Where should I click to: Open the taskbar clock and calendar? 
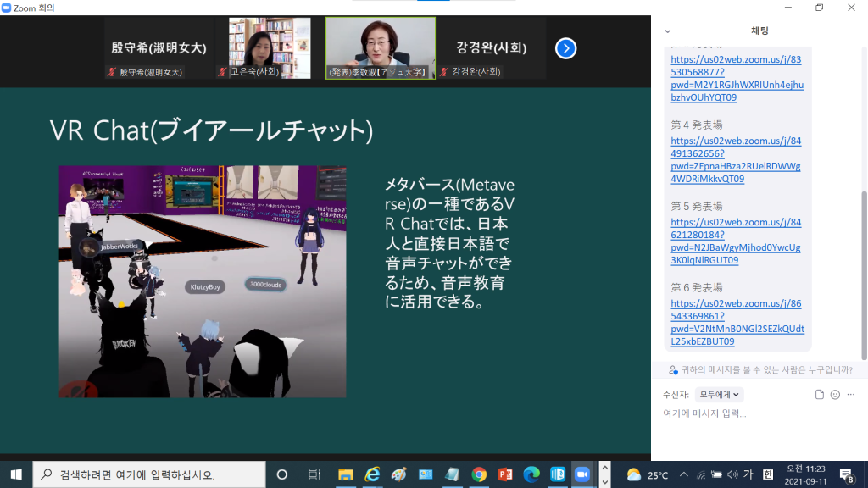tap(805, 474)
